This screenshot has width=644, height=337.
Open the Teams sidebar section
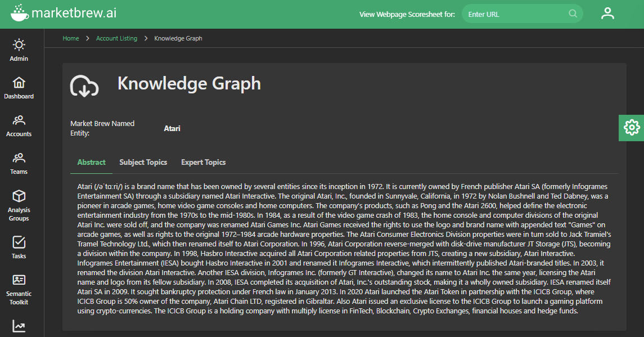[x=19, y=163]
